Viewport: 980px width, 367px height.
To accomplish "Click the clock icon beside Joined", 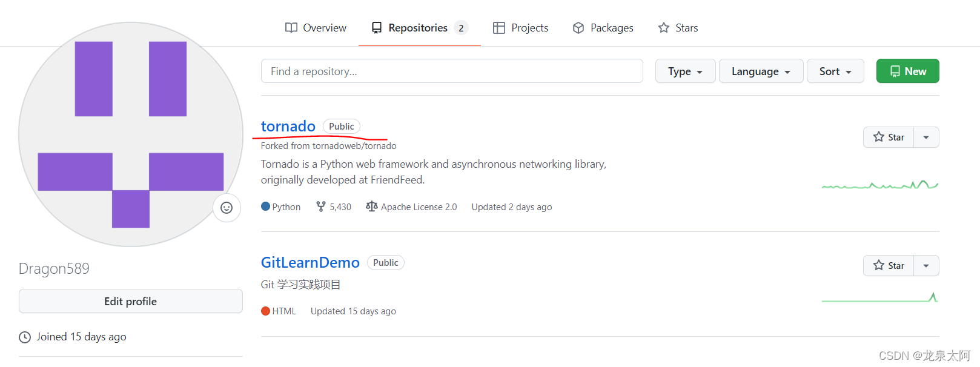I will pos(25,337).
